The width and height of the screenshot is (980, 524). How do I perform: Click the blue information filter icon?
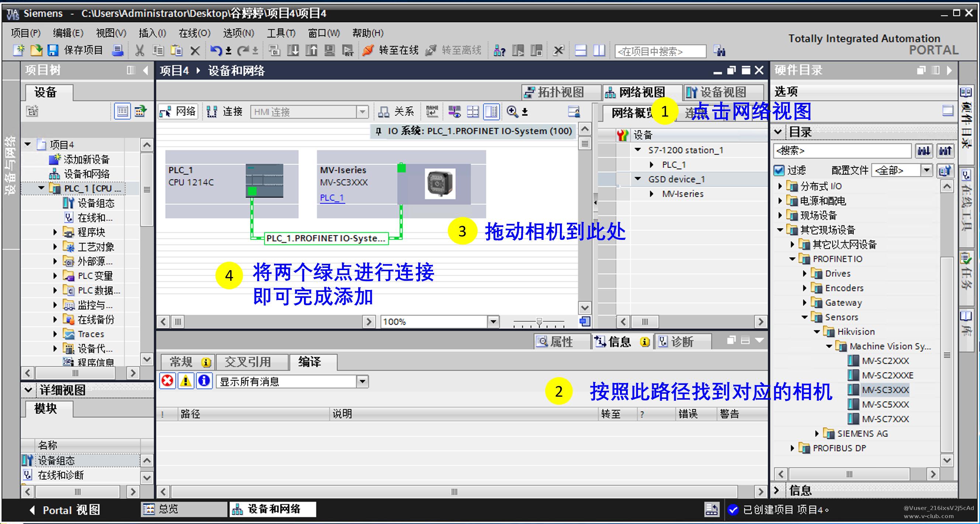[204, 381]
